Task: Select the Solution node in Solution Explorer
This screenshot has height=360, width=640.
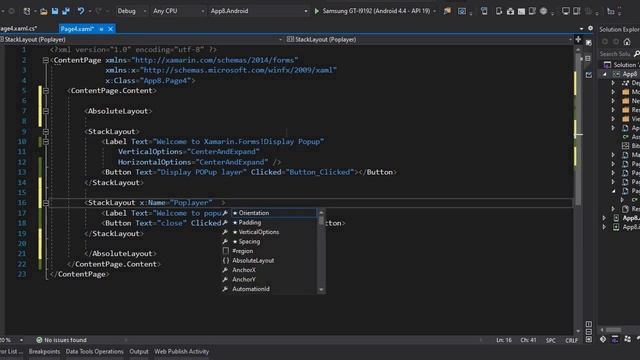Action: [621, 64]
